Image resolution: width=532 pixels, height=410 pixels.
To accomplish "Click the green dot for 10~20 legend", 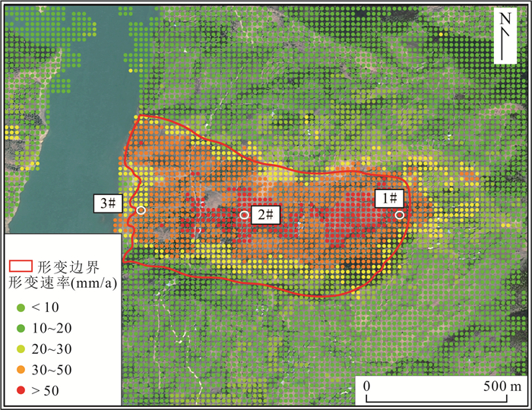I will 21,328.
